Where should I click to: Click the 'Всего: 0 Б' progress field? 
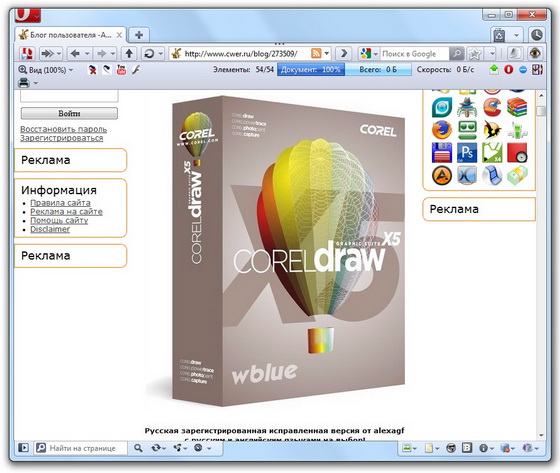[x=378, y=70]
